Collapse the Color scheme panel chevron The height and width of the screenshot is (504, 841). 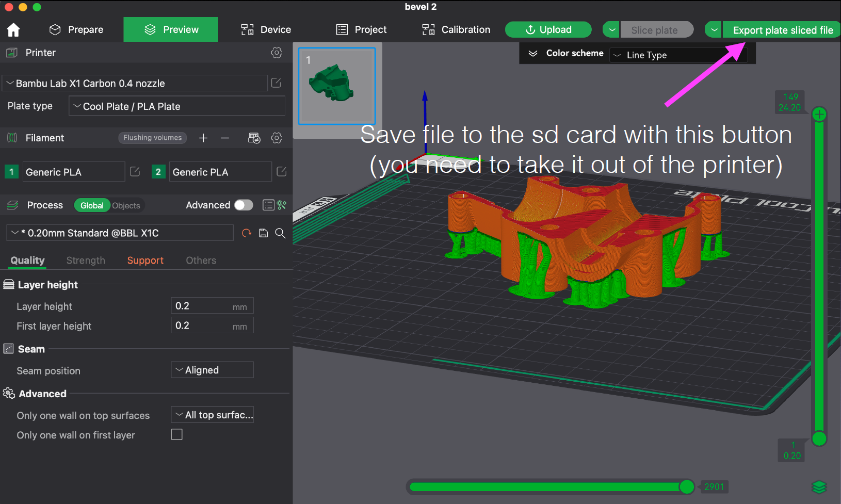click(x=533, y=53)
